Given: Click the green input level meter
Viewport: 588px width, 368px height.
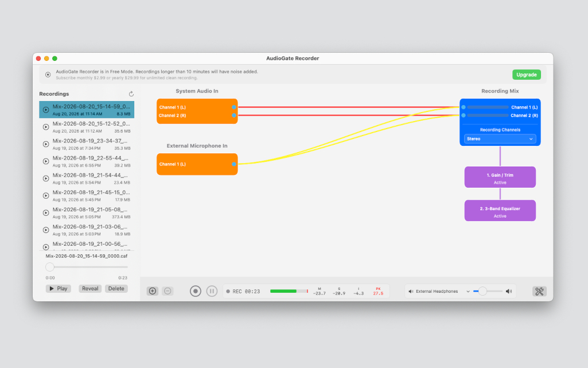Looking at the screenshot, I should pyautogui.click(x=289, y=291).
